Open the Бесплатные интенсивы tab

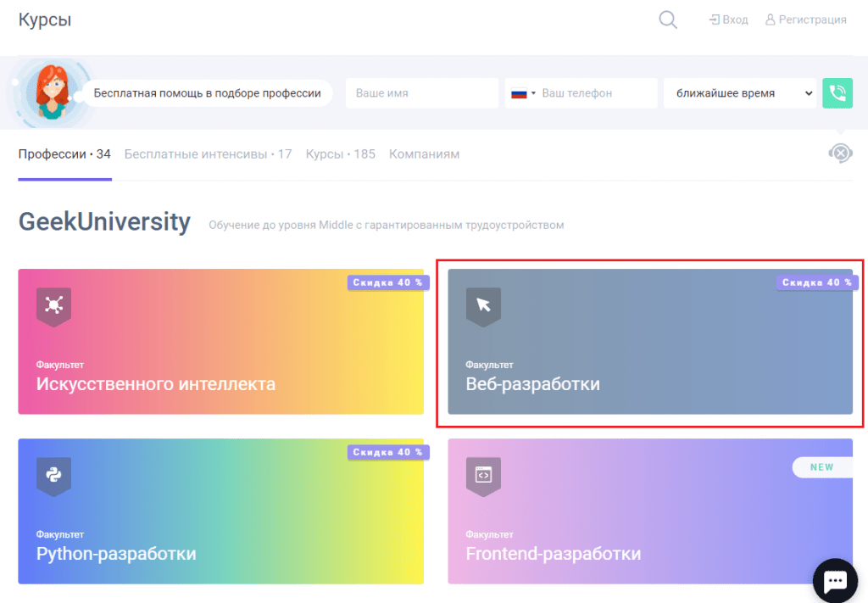208,154
